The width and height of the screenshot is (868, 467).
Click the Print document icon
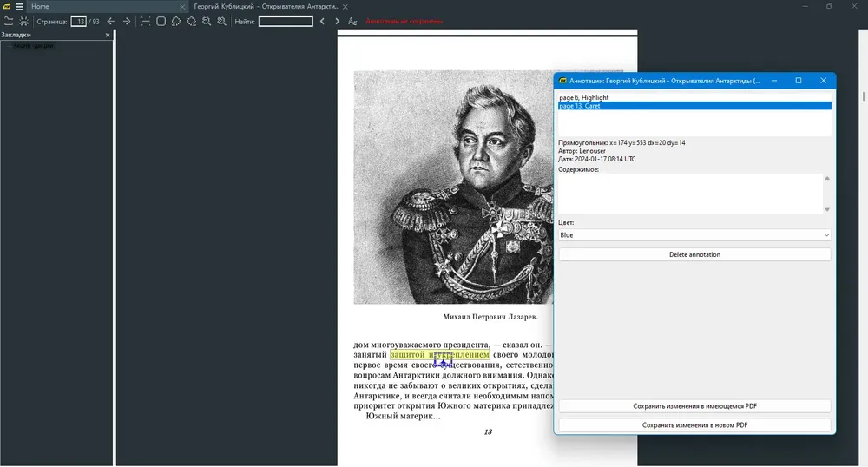point(23,22)
